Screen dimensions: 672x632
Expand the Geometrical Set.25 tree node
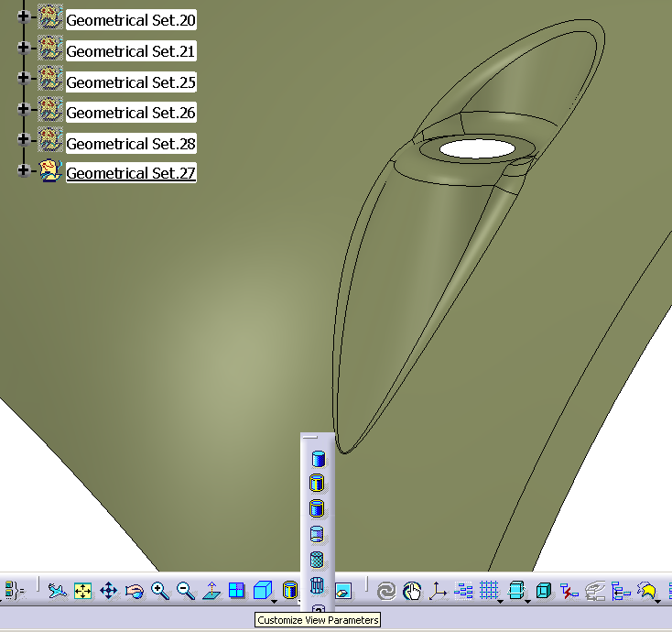pos(23,79)
